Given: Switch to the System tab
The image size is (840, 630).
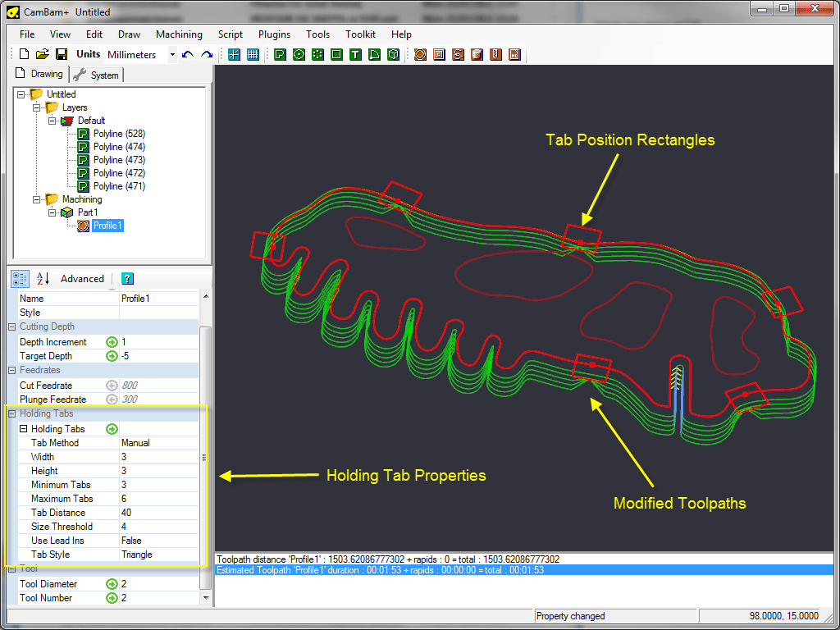Looking at the screenshot, I should 97,75.
